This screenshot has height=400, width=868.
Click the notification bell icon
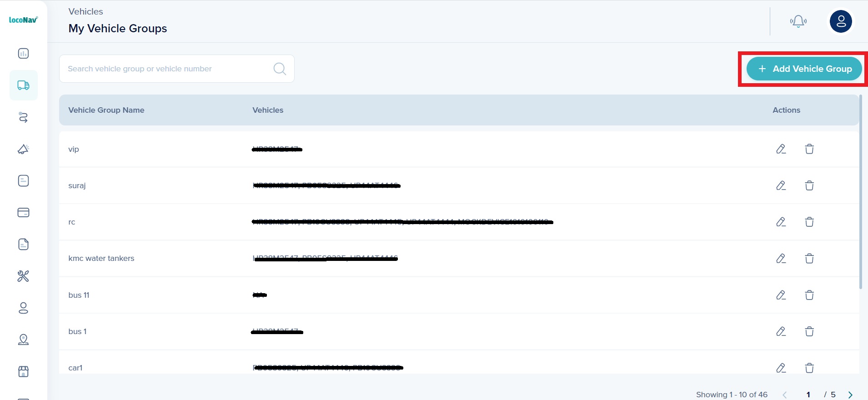pos(798,21)
